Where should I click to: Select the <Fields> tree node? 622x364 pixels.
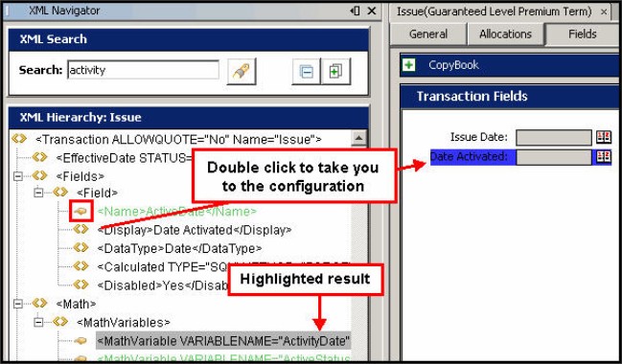(x=81, y=176)
